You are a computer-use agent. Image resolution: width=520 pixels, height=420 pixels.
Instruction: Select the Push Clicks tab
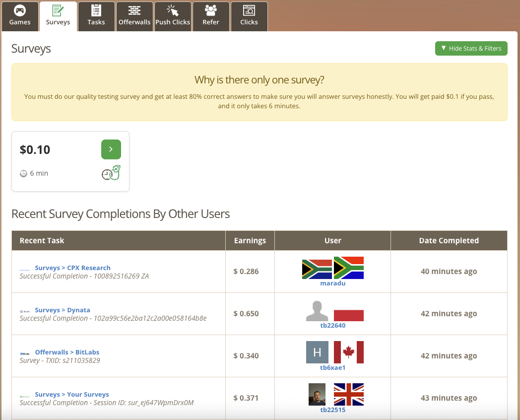pos(173,16)
